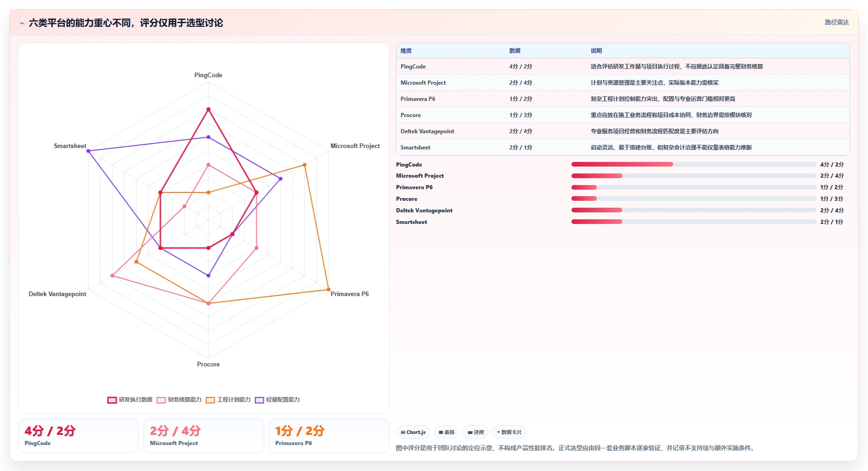Click the header icon beside the title
This screenshot has height=471, width=868.
coord(22,23)
